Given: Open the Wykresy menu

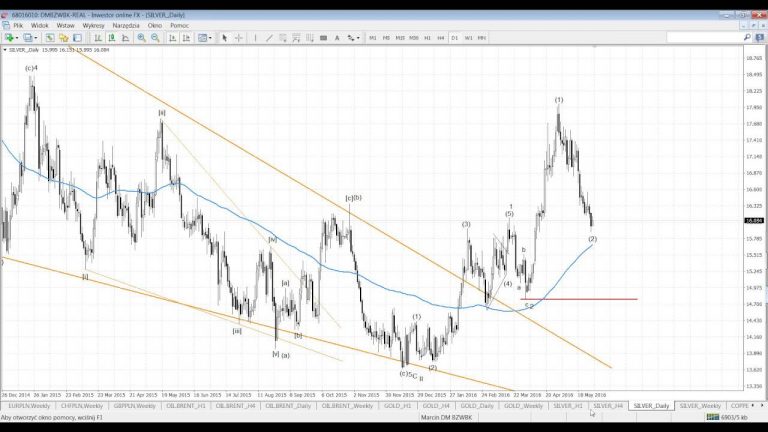Looking at the screenshot, I should 93,25.
